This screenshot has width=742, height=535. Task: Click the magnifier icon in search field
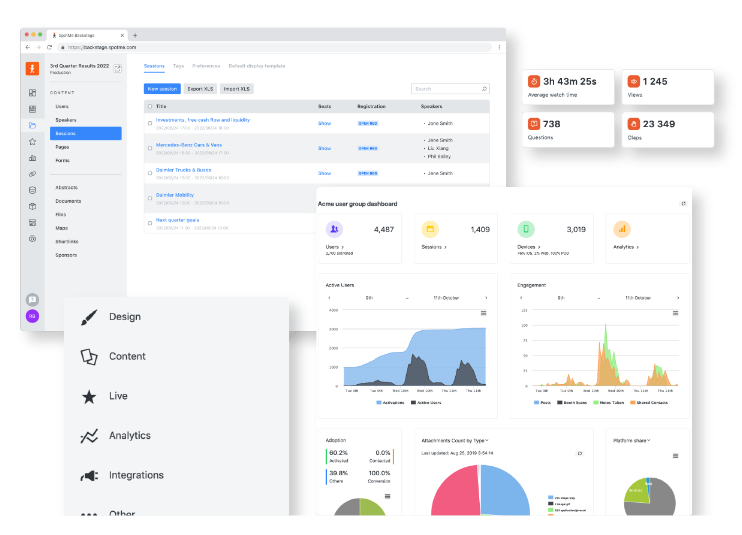pos(484,89)
